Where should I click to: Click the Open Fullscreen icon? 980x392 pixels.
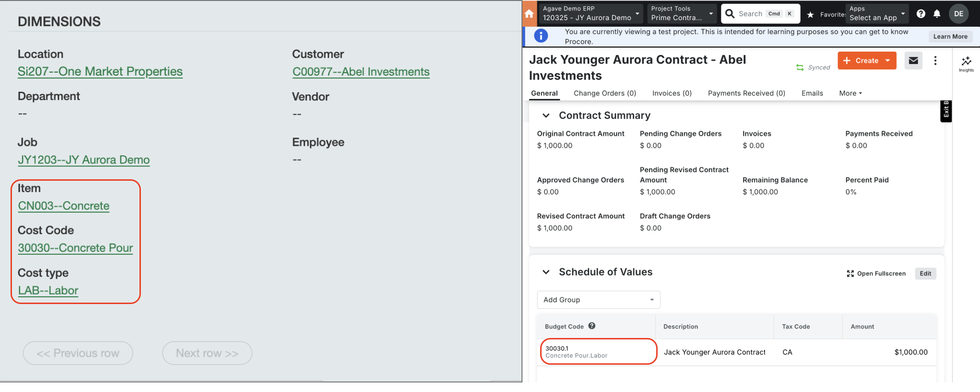pyautogui.click(x=850, y=273)
